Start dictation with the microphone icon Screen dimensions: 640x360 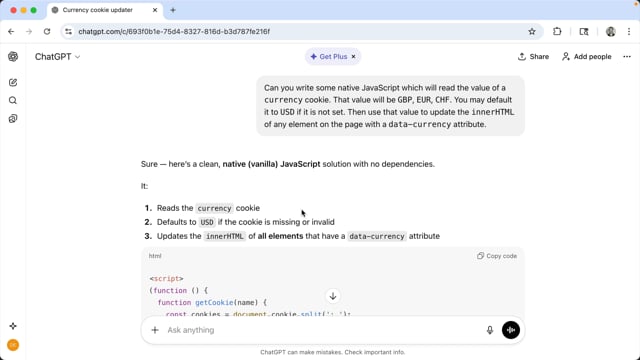pyautogui.click(x=490, y=330)
